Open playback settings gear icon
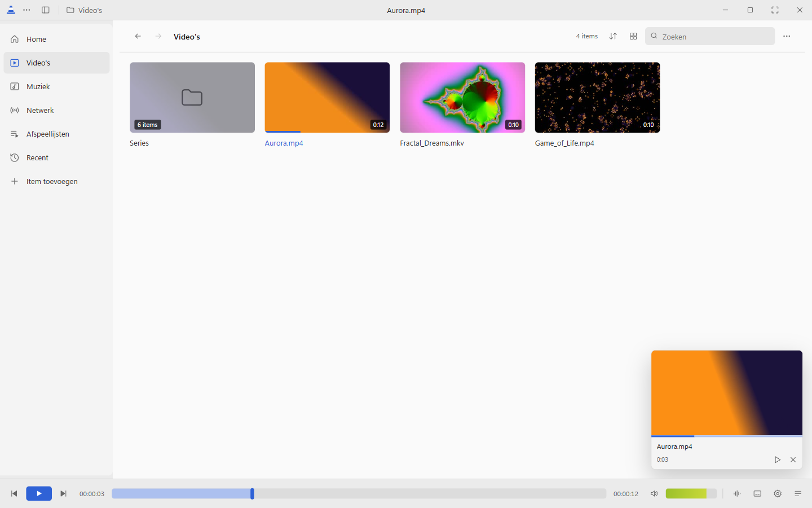Image resolution: width=812 pixels, height=508 pixels. (x=778, y=494)
